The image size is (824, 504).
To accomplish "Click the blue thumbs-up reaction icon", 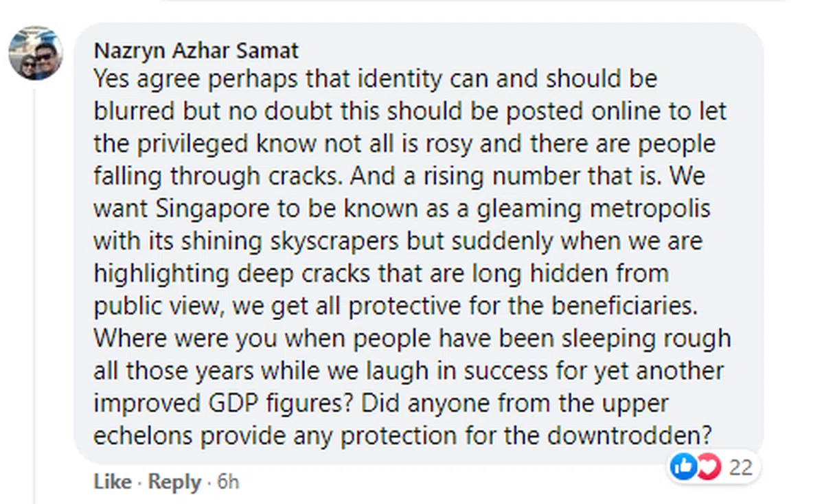I will [683, 468].
